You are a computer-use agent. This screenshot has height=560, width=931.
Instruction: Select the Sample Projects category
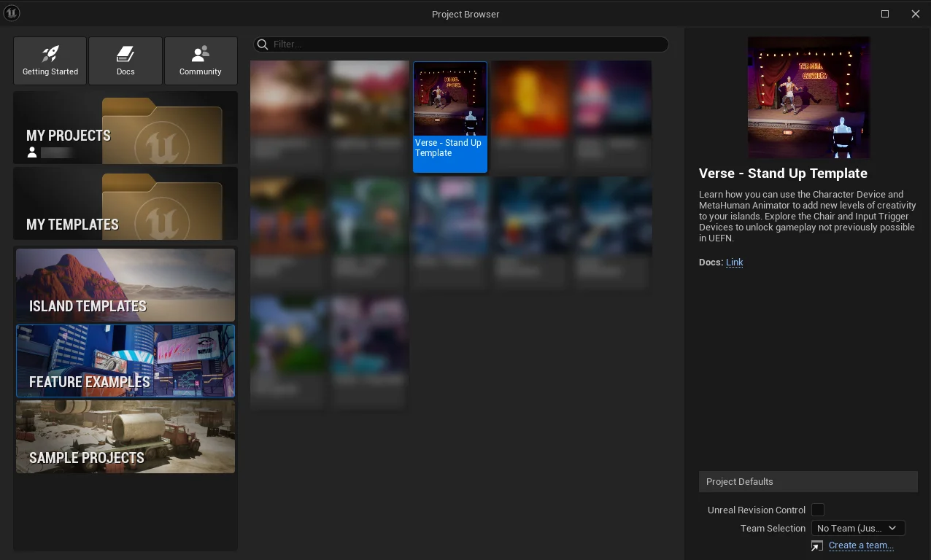pyautogui.click(x=125, y=437)
